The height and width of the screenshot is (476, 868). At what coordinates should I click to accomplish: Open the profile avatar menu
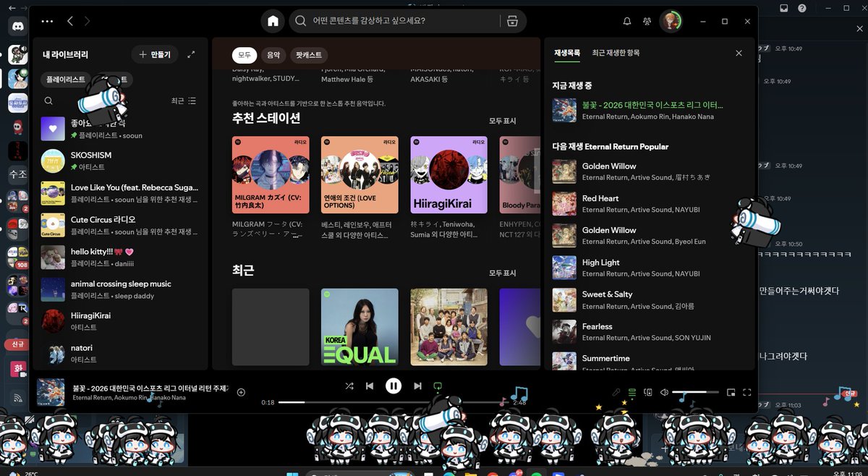pos(671,22)
